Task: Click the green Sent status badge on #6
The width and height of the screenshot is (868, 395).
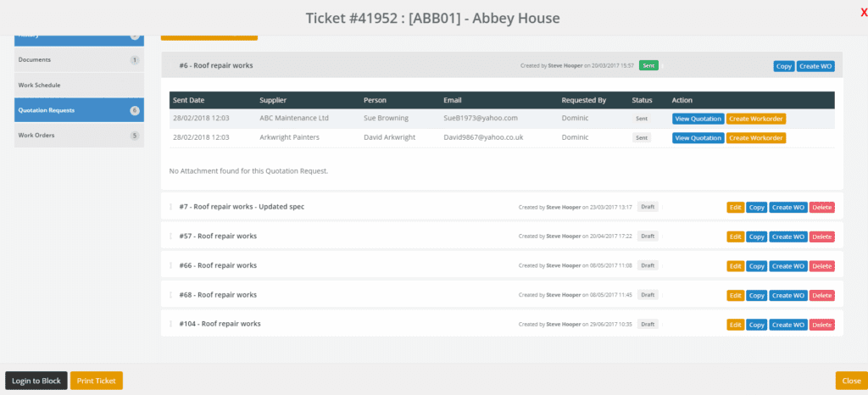Action: pyautogui.click(x=648, y=65)
